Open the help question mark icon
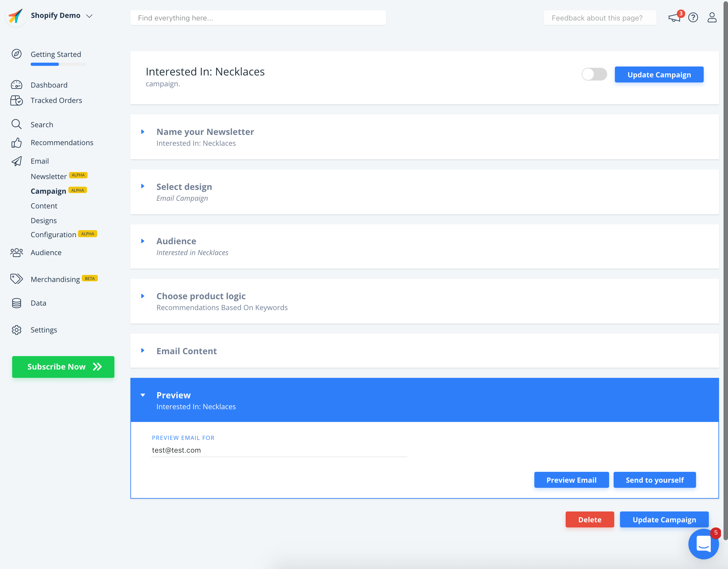This screenshot has width=728, height=569. click(x=693, y=17)
